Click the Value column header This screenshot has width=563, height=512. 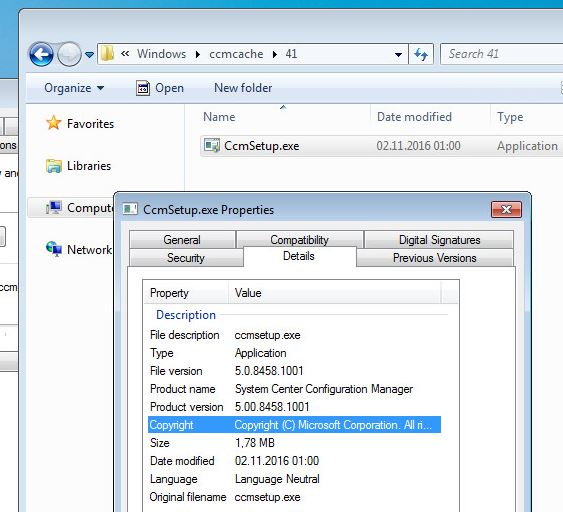(x=334, y=293)
